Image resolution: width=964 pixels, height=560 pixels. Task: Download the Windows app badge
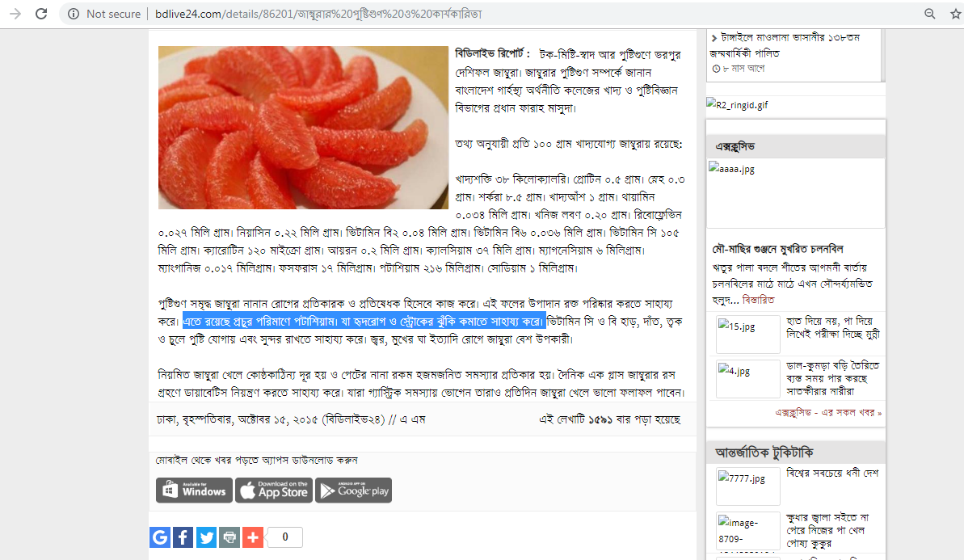click(194, 490)
